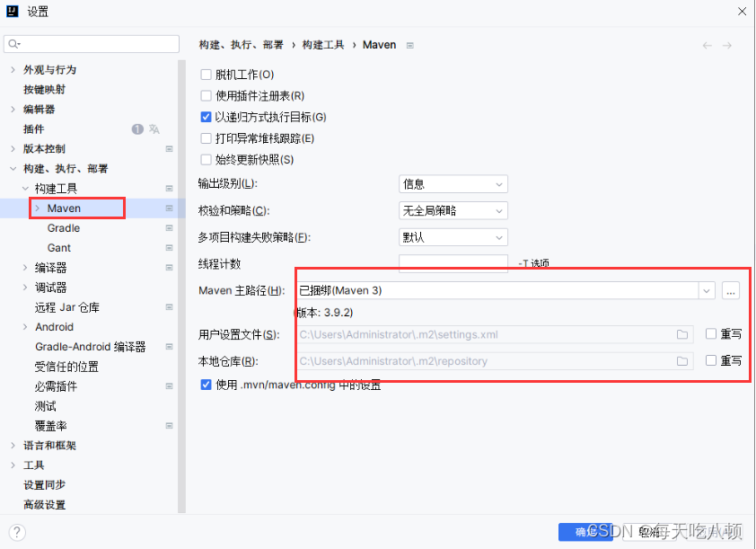The height and width of the screenshot is (549, 756).
Task: Click the settings tree vertical scrollbar
Action: 181,287
